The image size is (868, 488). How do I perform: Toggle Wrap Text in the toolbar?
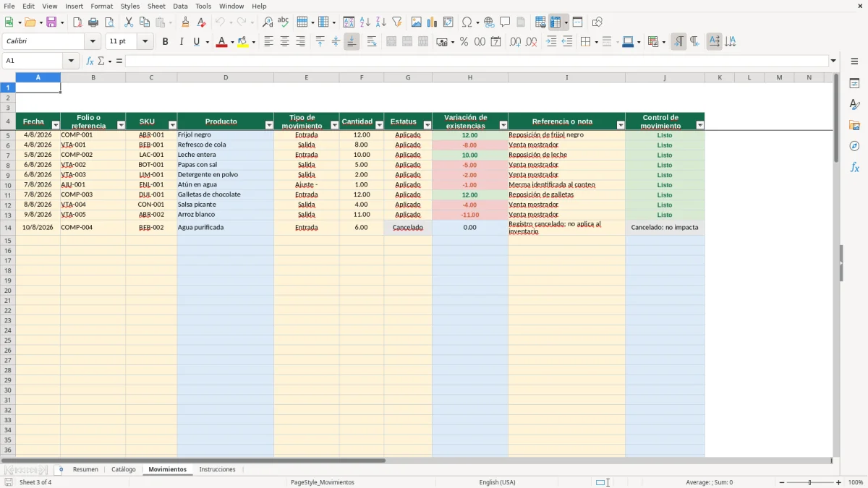[x=372, y=42]
